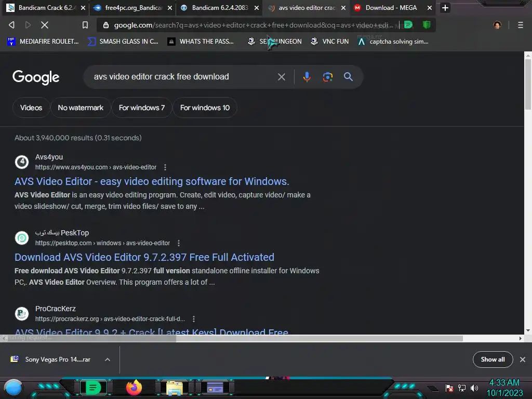Expand the Sony Vegas Pro download options
The image size is (532, 399).
point(107,360)
